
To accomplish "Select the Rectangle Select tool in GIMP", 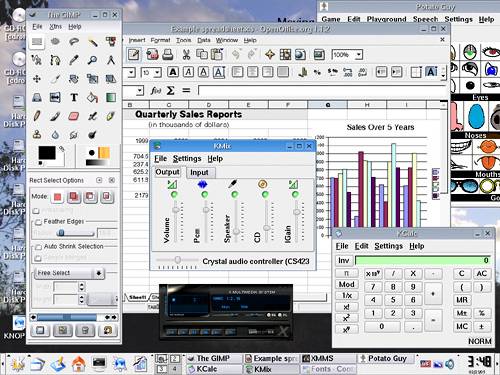I will (37, 42).
